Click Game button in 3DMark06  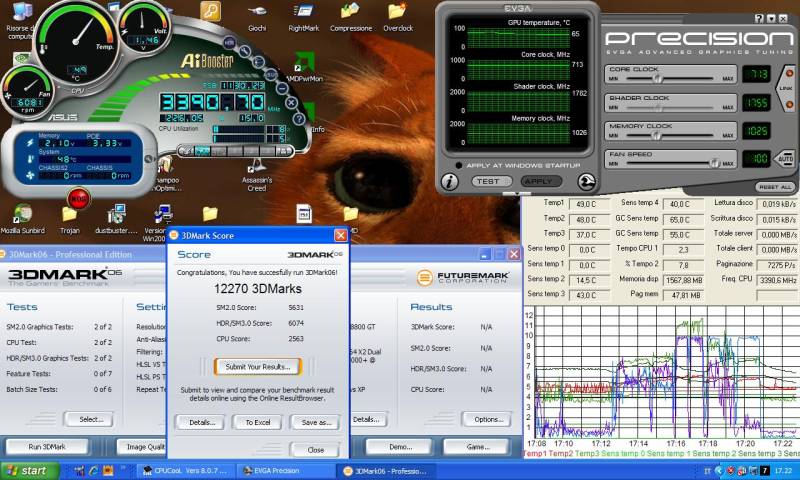pyautogui.click(x=477, y=447)
